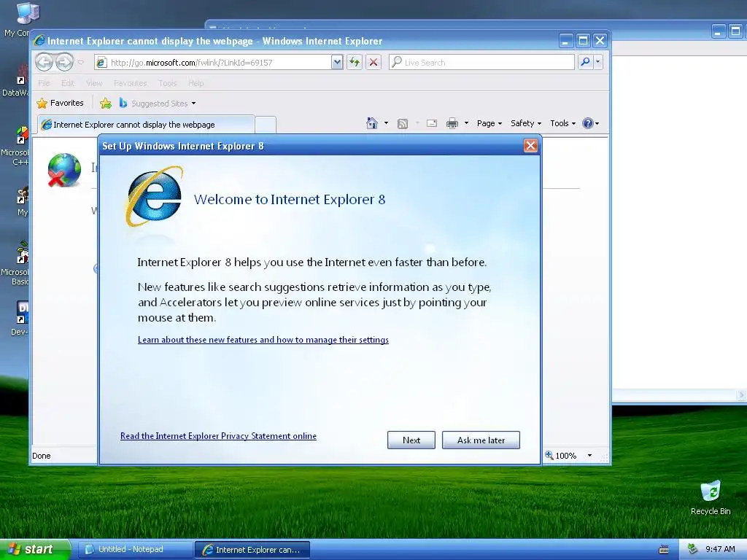Open the File menu

(44, 83)
